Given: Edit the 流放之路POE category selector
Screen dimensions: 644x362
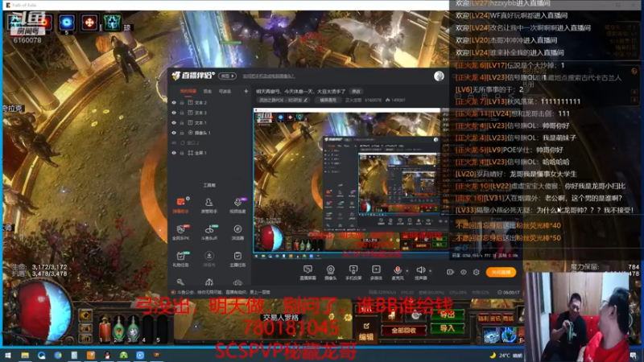Looking at the screenshot, I should pos(283,100).
